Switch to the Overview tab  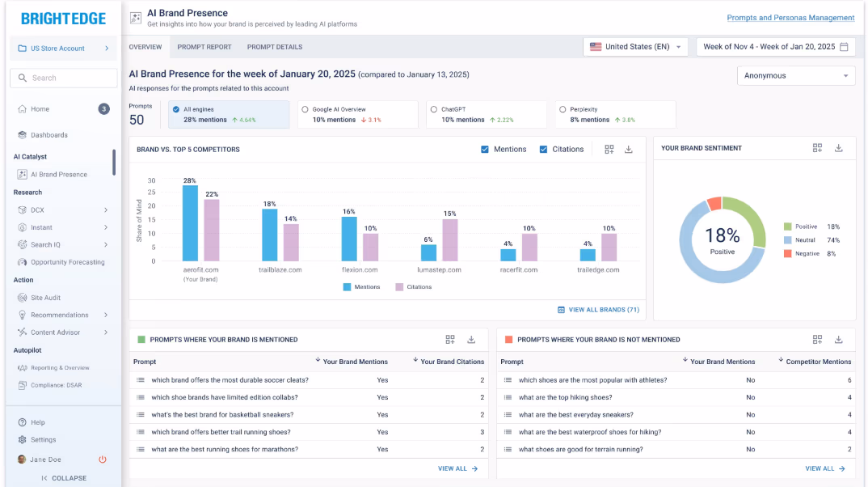point(145,47)
